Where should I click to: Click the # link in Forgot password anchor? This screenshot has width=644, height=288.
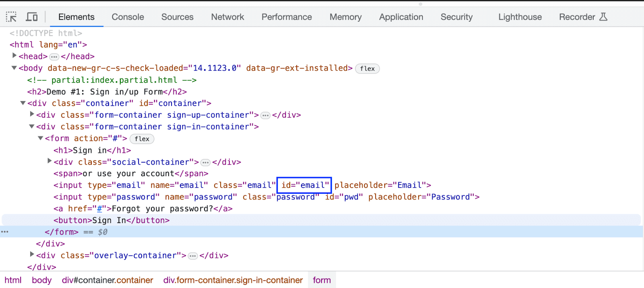99,209
